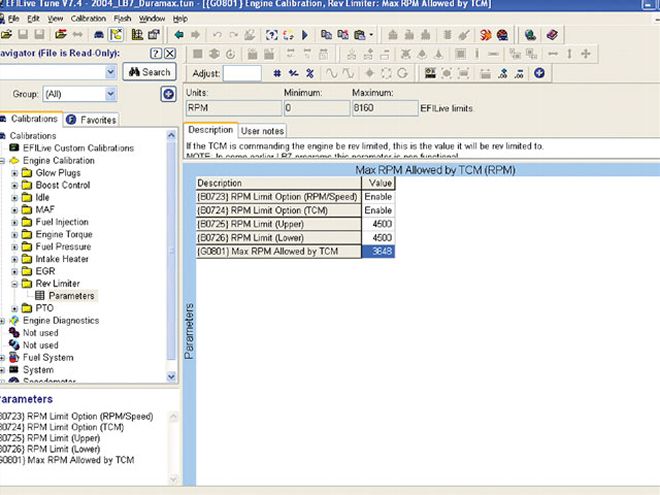Image resolution: width=660 pixels, height=495 pixels.
Task: Switch to the Favorites tab
Action: tap(92, 120)
